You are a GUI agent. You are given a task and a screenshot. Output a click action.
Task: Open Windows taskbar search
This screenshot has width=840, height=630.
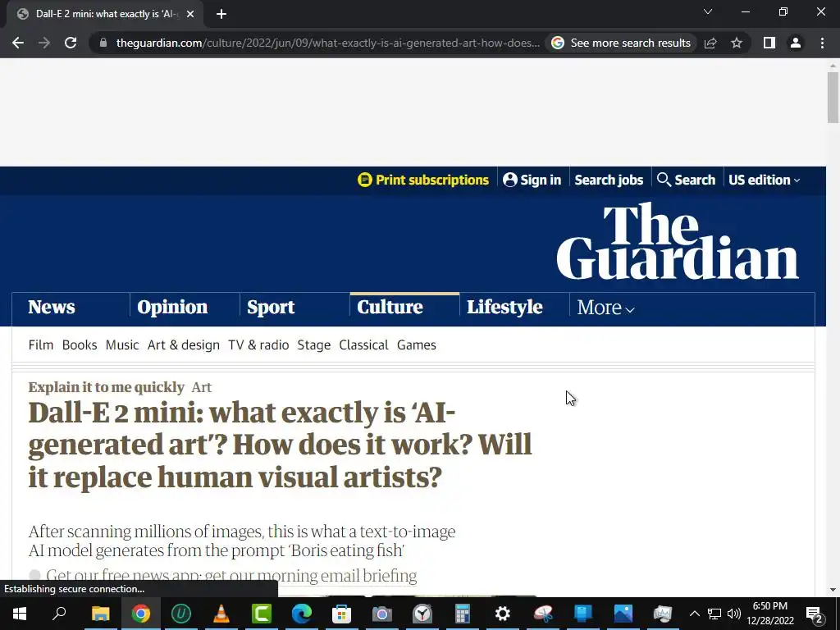(59, 614)
